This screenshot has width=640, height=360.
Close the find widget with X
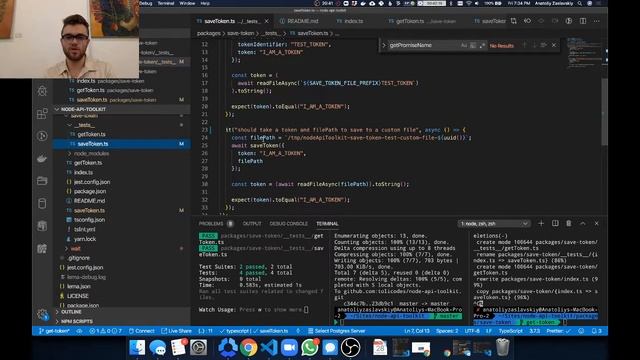click(x=554, y=45)
